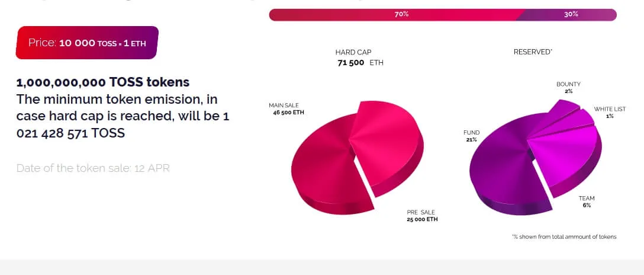Viewport: 644px width, 275px height.
Task: Click the BOUNTY 2% label
Action: coord(568,88)
